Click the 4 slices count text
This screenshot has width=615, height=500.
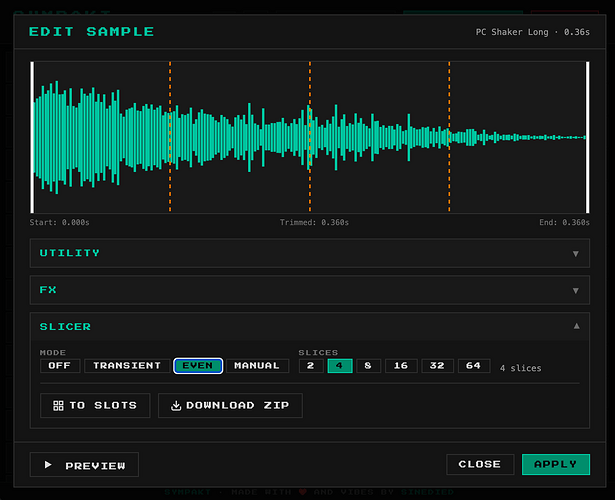pyautogui.click(x=520, y=368)
